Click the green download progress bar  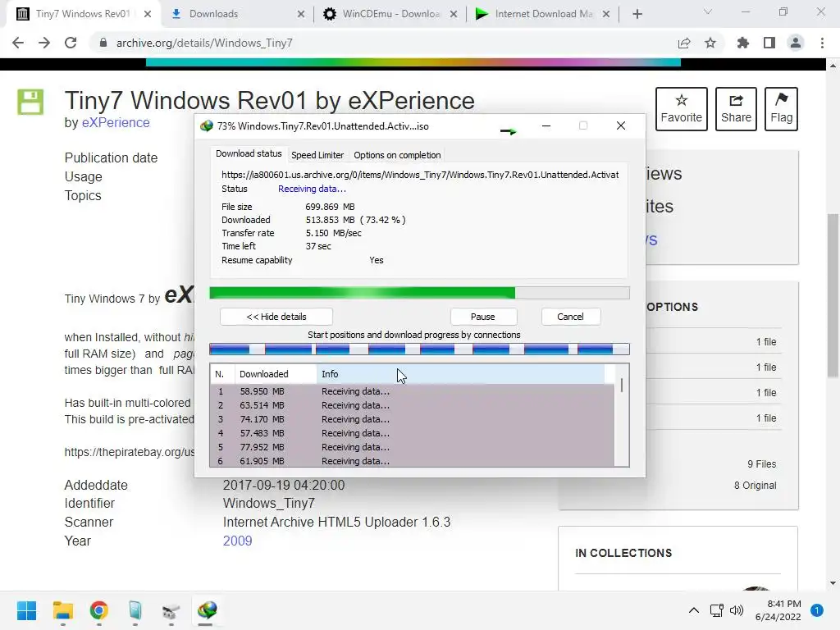(x=419, y=293)
